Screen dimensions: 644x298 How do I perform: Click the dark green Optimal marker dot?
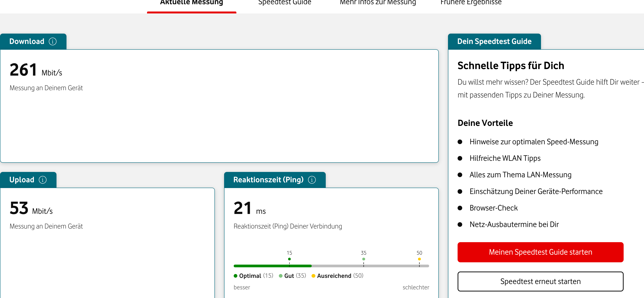coord(289,259)
